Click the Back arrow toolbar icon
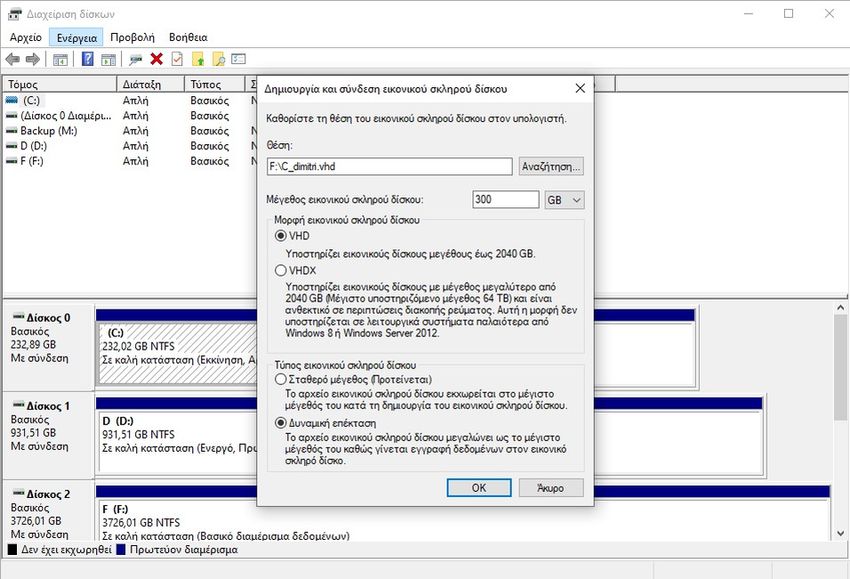 (x=12, y=59)
